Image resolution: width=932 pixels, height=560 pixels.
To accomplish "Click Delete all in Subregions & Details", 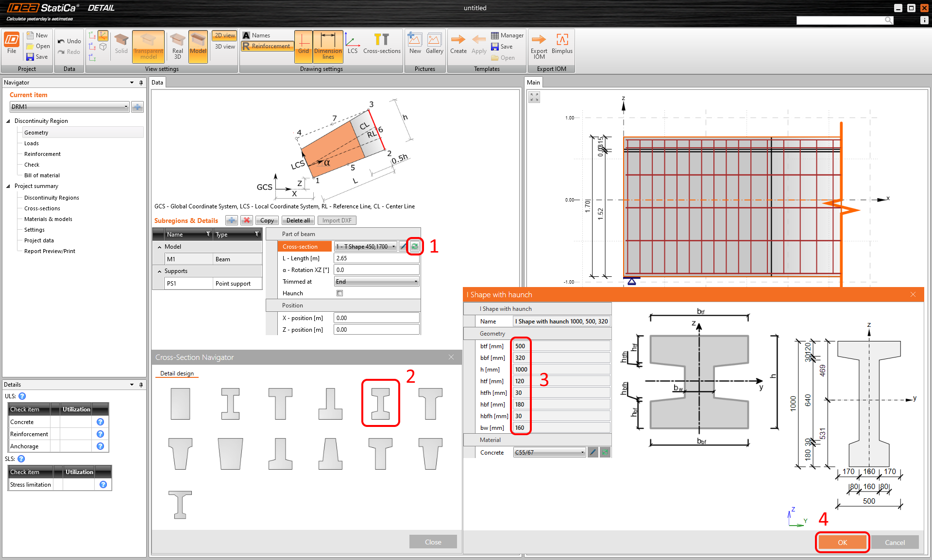I will tap(298, 220).
